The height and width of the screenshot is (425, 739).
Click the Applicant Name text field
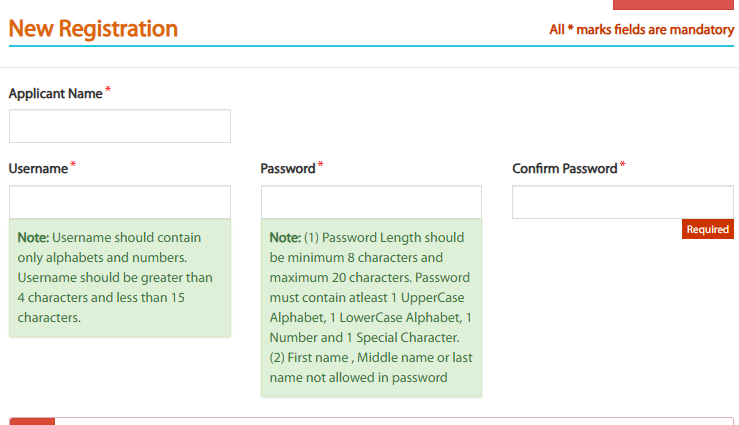point(120,126)
